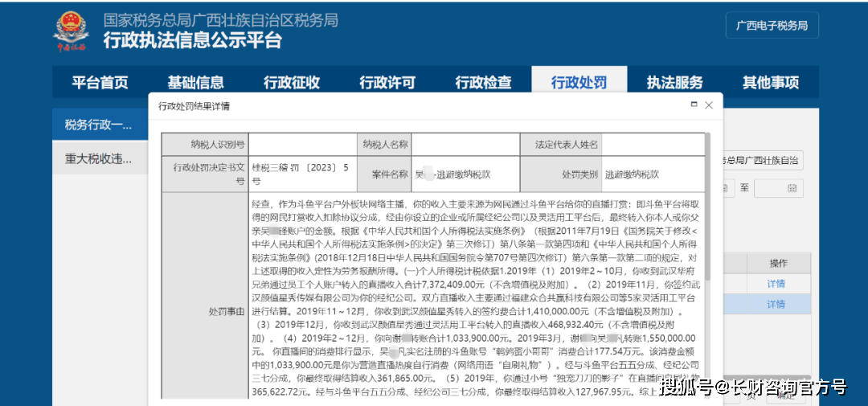
Task: Click the end date input after 至
Action: tap(779, 188)
